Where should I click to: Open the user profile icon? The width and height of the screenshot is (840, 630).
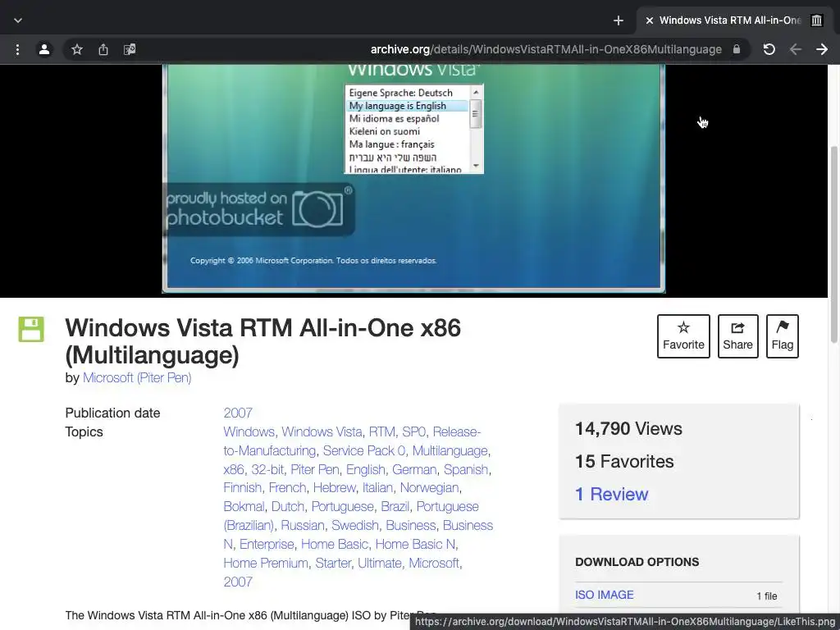point(44,50)
